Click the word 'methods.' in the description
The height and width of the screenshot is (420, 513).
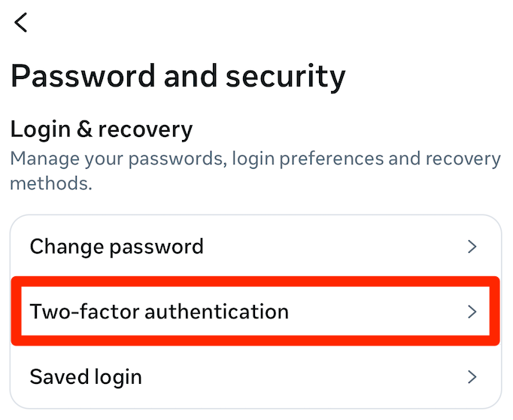click(51, 183)
